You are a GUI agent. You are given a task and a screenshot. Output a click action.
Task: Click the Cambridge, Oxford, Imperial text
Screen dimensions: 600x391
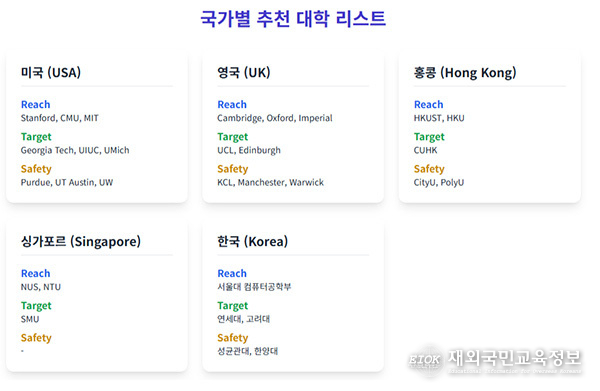coord(275,118)
